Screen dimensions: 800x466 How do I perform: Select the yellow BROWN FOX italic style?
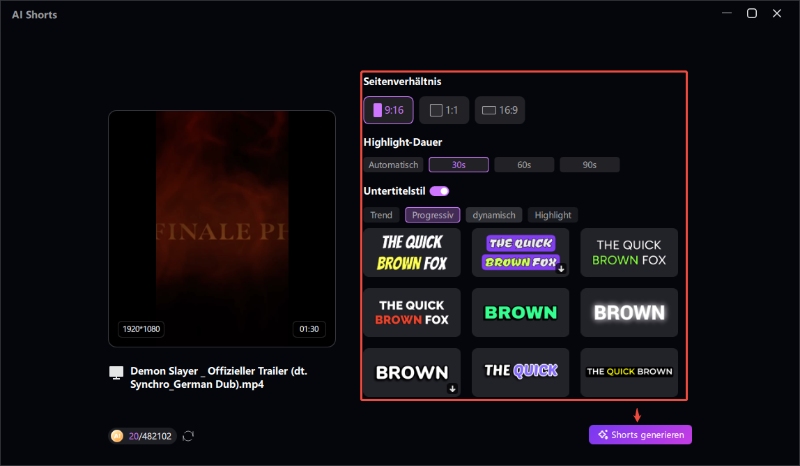click(412, 253)
